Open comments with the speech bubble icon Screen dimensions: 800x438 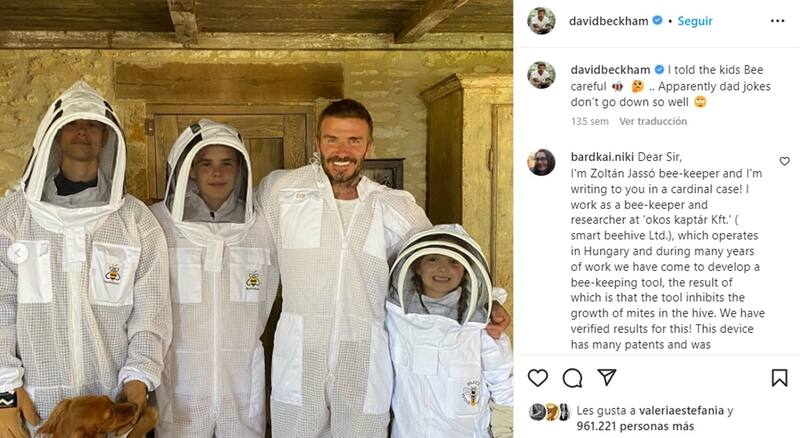pos(572,378)
